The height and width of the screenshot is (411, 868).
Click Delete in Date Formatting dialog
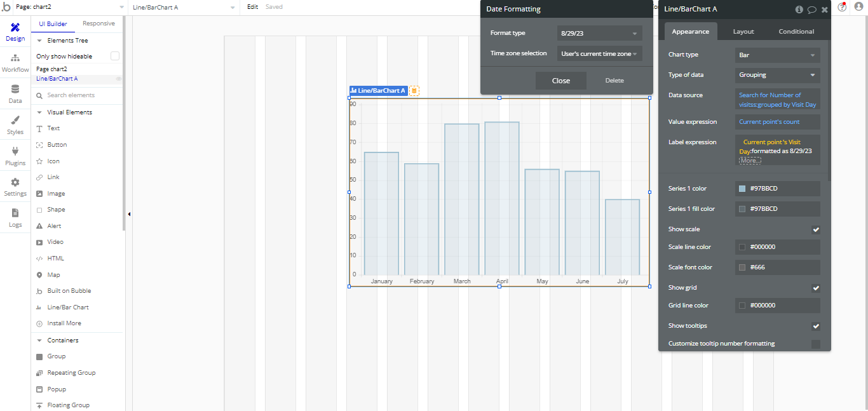pos(614,81)
